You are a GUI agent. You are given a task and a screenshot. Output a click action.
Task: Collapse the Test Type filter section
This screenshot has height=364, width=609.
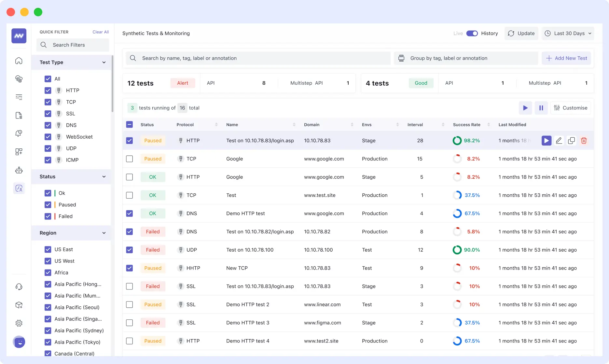[x=104, y=62]
